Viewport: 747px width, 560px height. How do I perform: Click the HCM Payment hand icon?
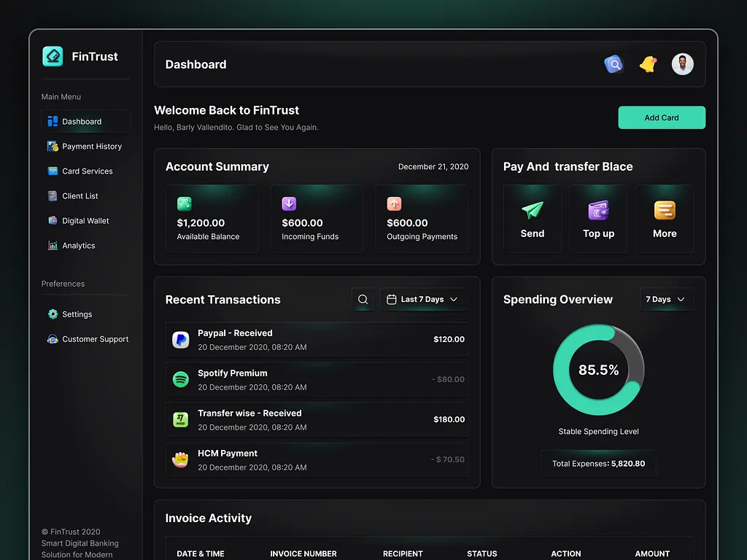pos(181,459)
